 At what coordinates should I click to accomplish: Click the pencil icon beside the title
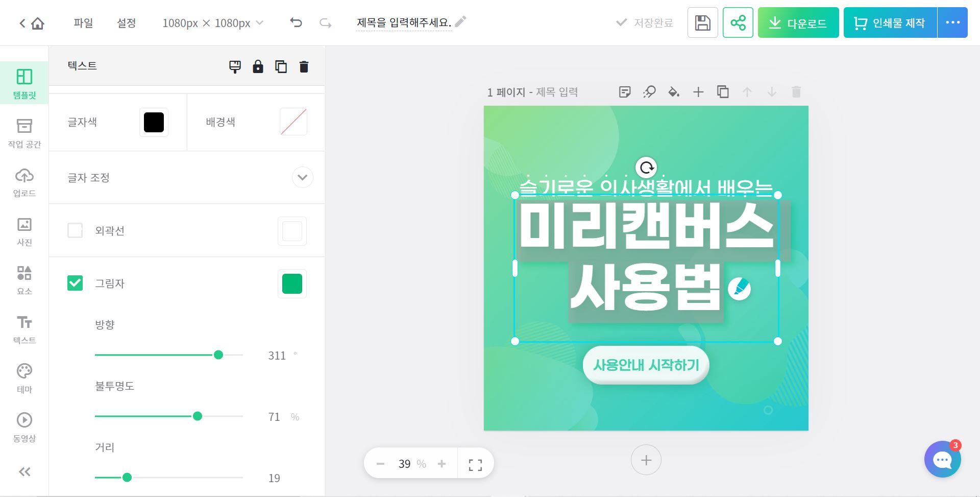coord(460,21)
